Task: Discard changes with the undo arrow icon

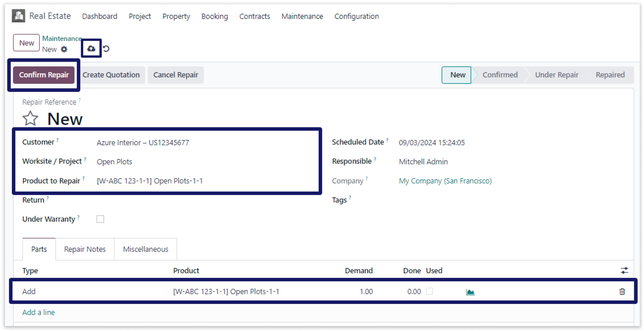Action: click(106, 49)
